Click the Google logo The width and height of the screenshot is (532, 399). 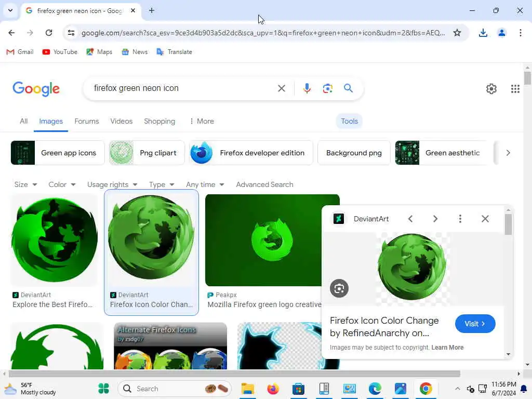click(36, 89)
